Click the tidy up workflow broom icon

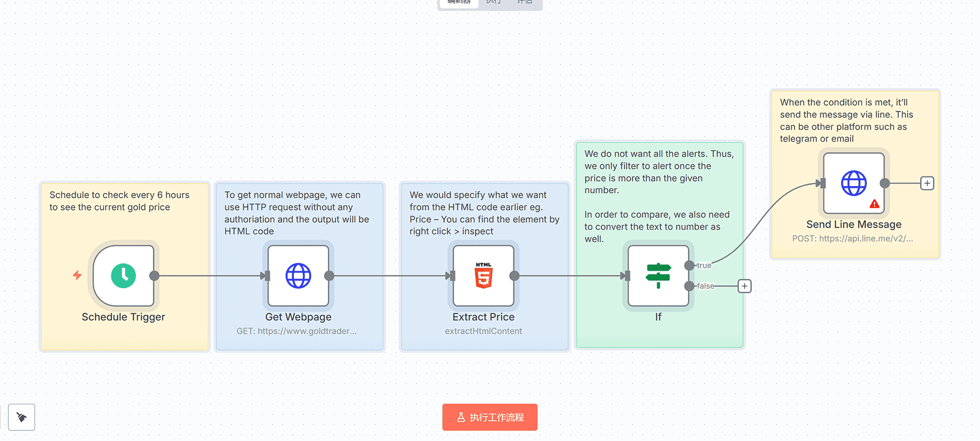pos(22,417)
